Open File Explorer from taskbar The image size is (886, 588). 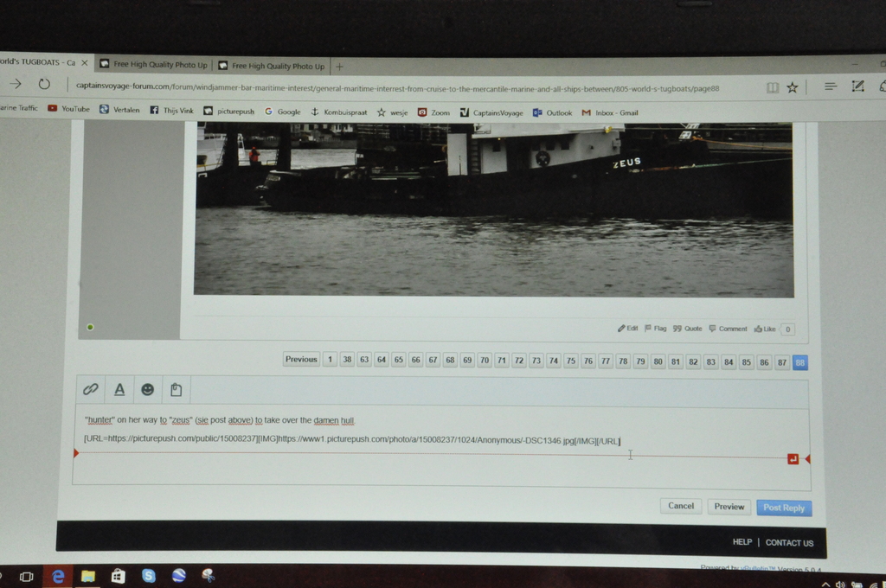pyautogui.click(x=87, y=576)
